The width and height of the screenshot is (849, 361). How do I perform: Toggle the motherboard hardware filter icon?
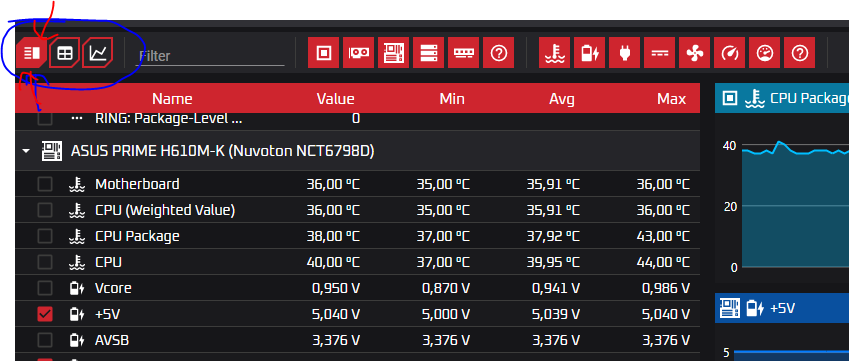coord(394,52)
